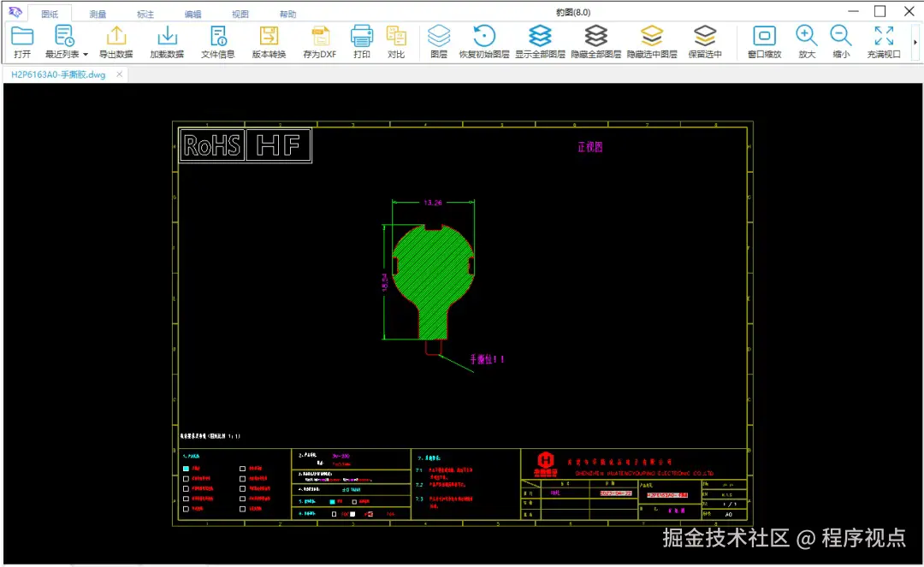Switch to the 编辑 ribbon tab
The height and width of the screenshot is (567, 924).
(192, 15)
